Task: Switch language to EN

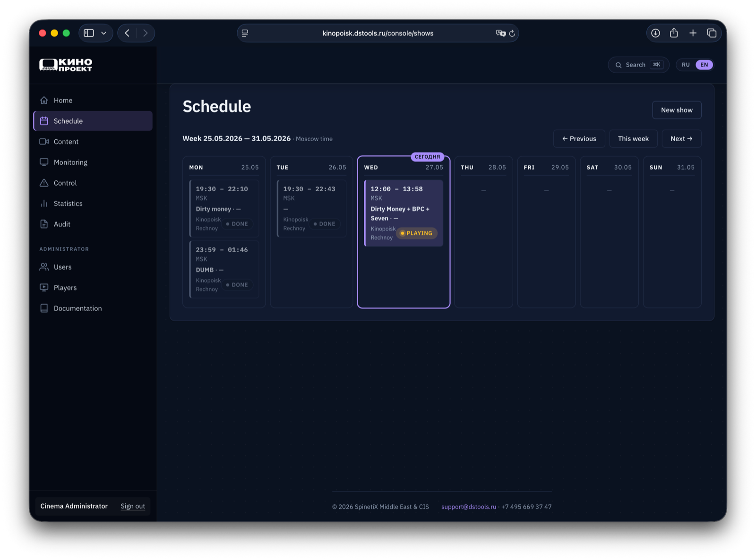Action: (704, 65)
